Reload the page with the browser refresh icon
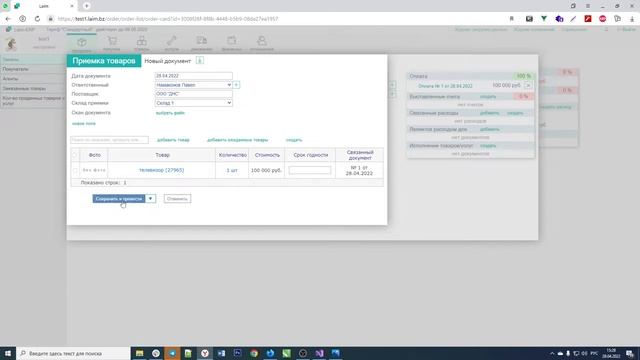The image size is (640, 360). click(37, 19)
